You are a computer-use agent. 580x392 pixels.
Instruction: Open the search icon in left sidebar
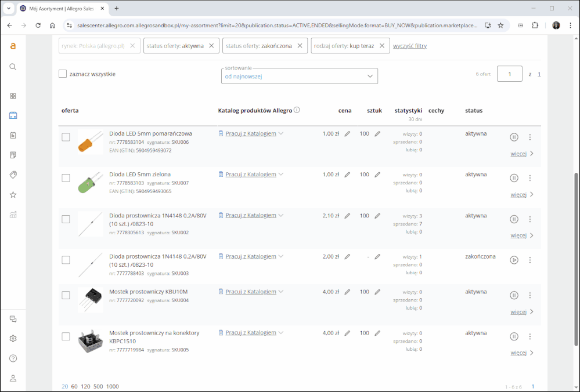pyautogui.click(x=13, y=67)
